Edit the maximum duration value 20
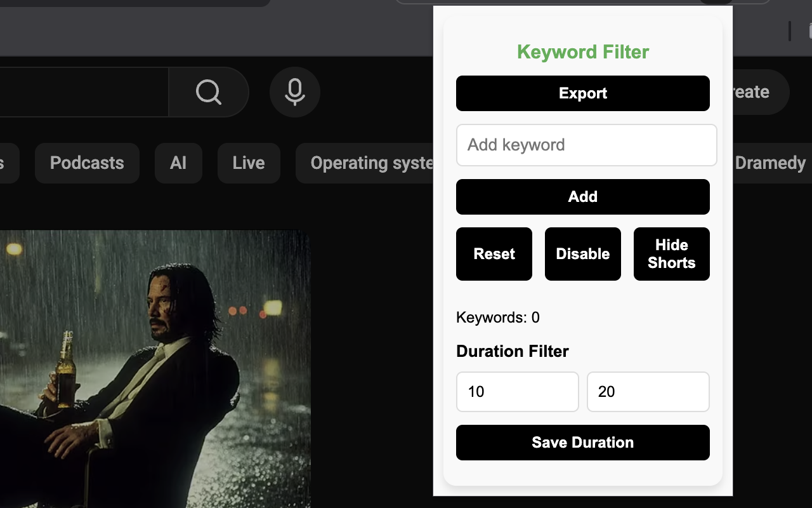This screenshot has width=812, height=508. [648, 392]
